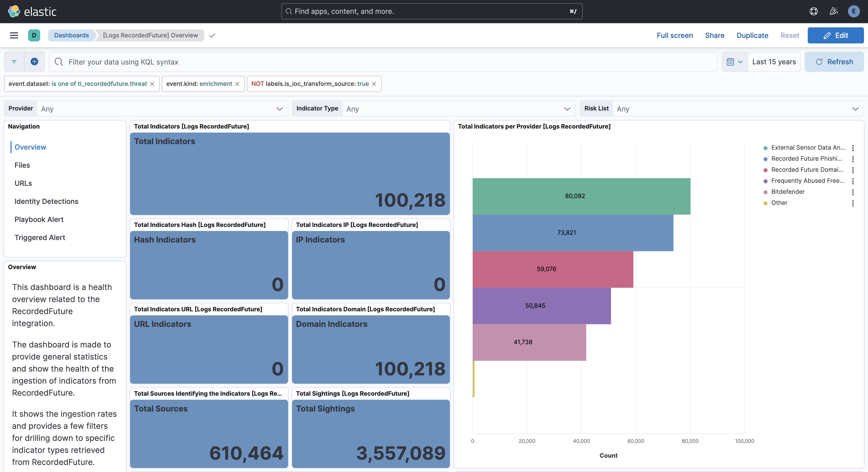Viewport: 868px width, 472px height.
Task: Open legend options for External Sensor Data
Action: pyautogui.click(x=853, y=148)
